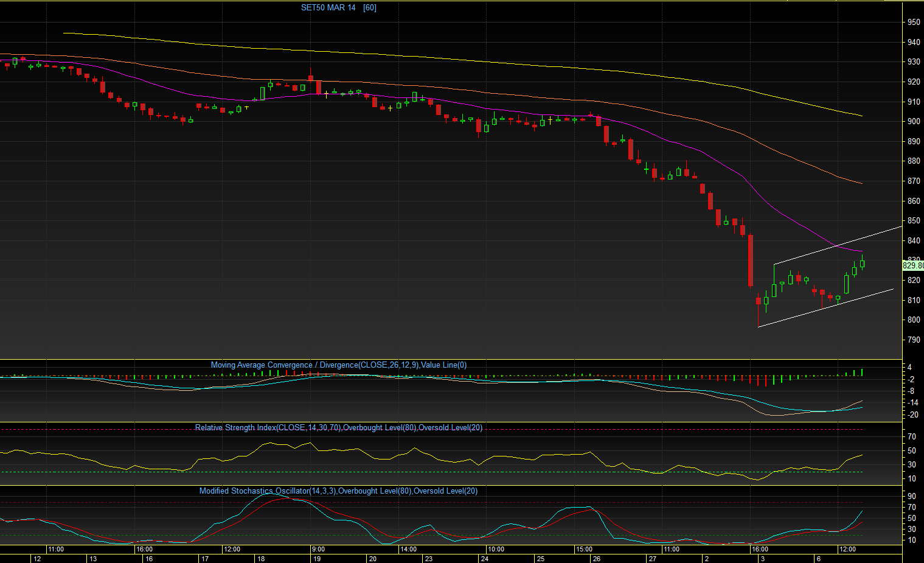The image size is (924, 563).
Task: Select the upper white channel trend line
Action: click(838, 245)
